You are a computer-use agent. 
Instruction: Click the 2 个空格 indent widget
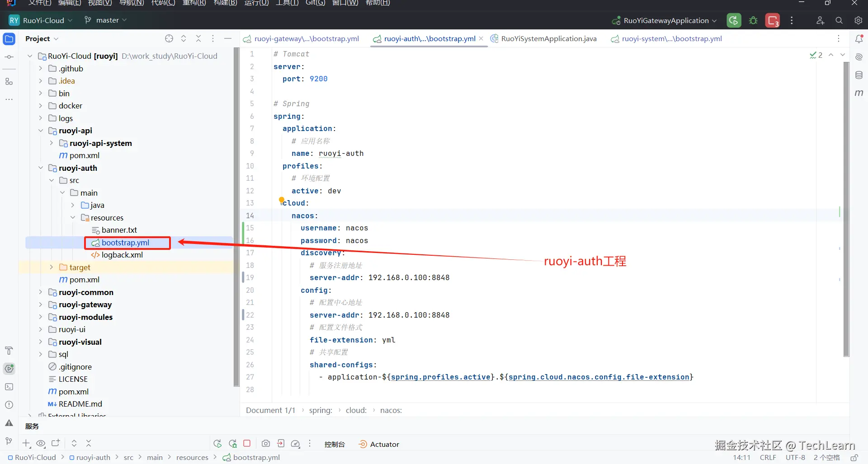click(827, 458)
